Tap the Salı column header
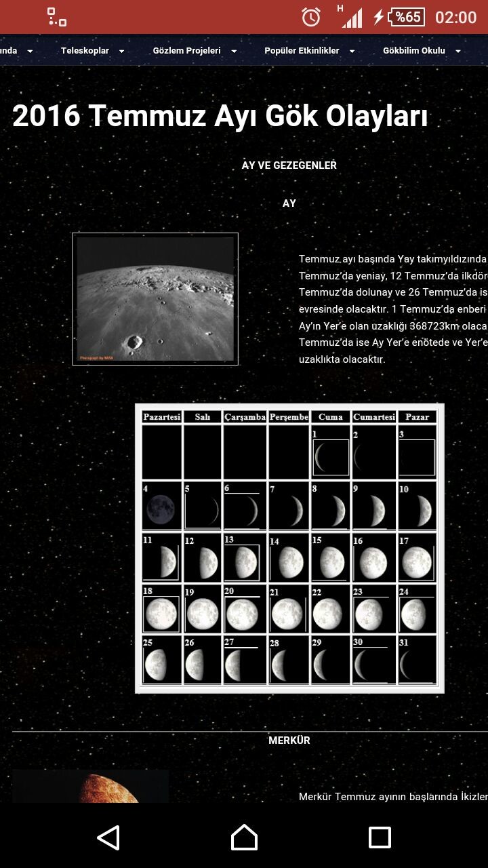The width and height of the screenshot is (488, 868). click(x=203, y=417)
